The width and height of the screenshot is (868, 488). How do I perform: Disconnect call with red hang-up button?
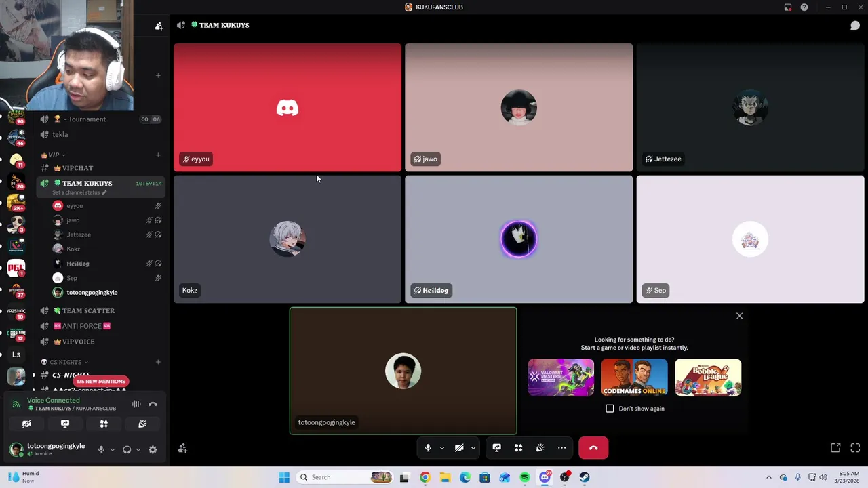coord(593,448)
